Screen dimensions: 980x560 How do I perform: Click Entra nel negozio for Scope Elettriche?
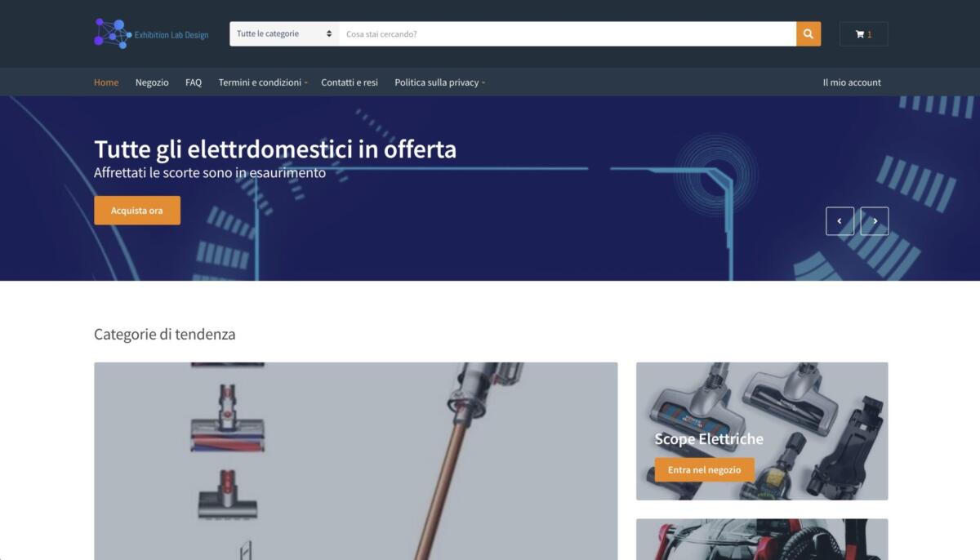tap(702, 469)
